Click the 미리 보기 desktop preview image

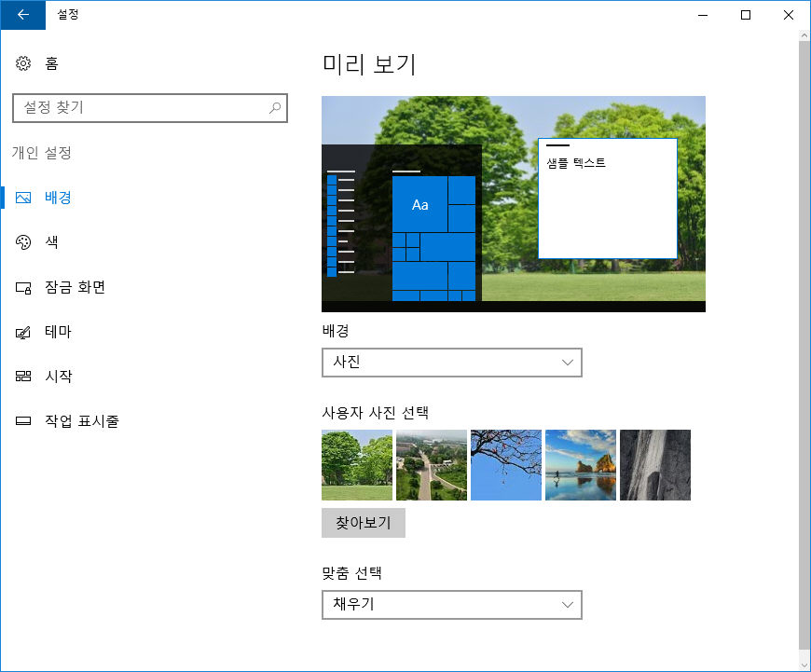[514, 204]
